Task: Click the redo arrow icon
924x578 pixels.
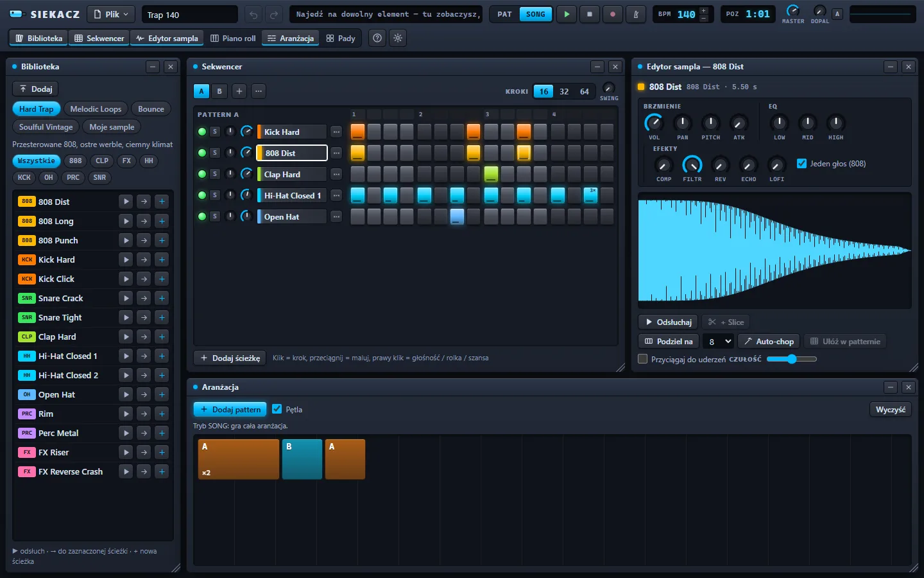Action: click(274, 14)
